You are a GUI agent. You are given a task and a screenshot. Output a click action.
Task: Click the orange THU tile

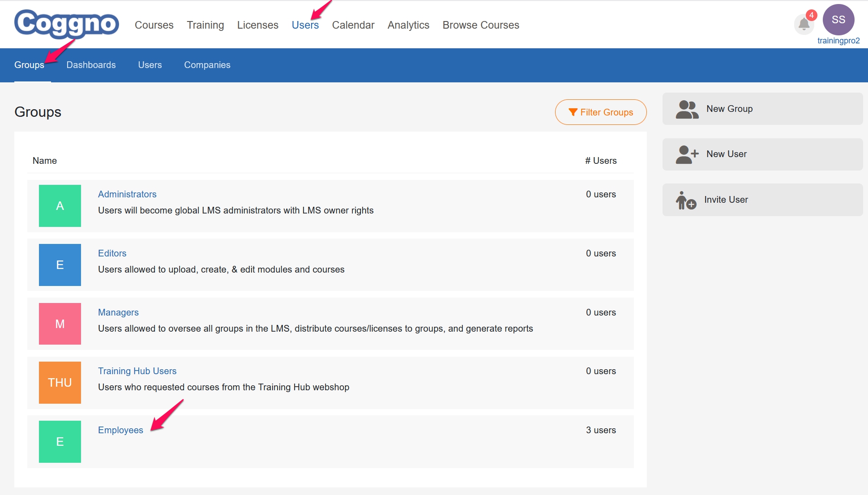60,383
